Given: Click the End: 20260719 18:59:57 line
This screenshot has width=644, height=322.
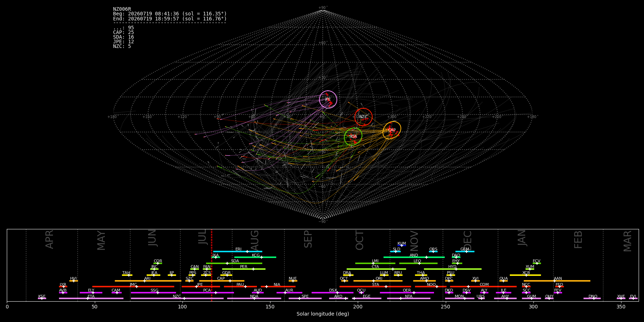Looking at the screenshot, I should tap(170, 19).
